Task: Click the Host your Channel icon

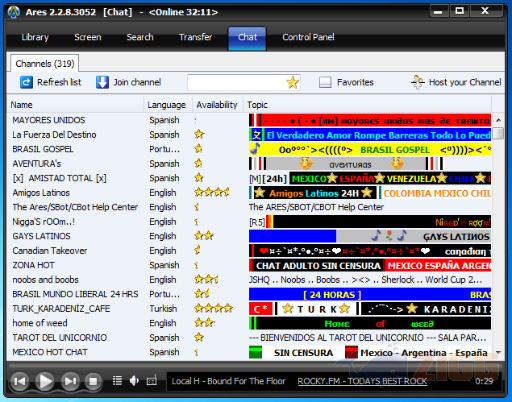Action: [418, 82]
